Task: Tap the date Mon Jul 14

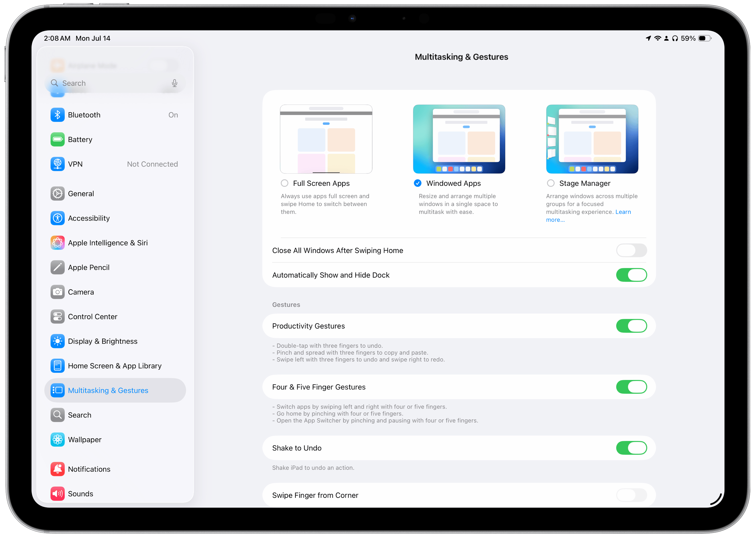Action: [x=93, y=38]
